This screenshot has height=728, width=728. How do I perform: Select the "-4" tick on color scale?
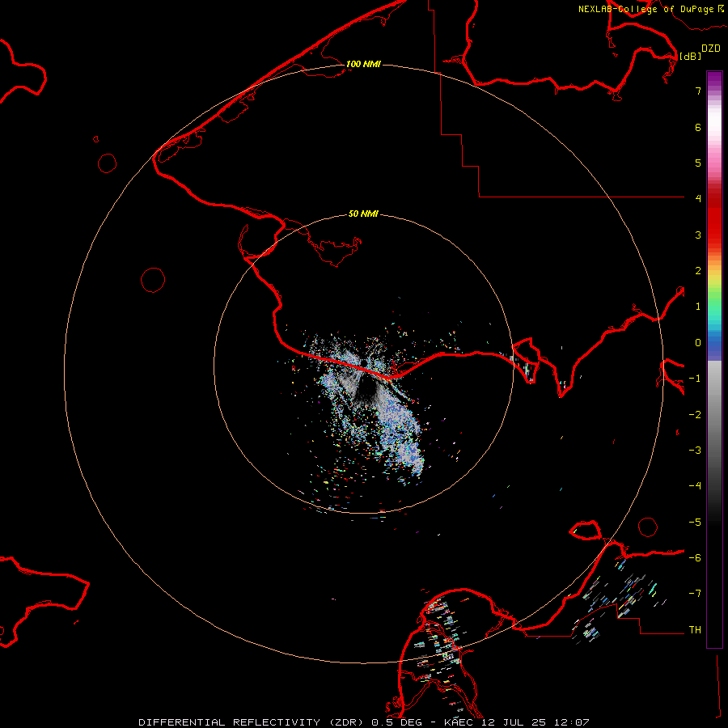click(x=695, y=485)
